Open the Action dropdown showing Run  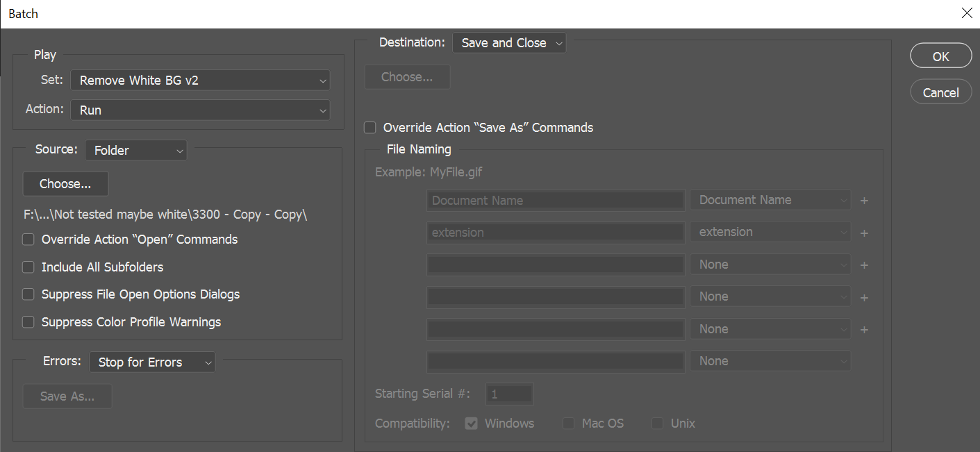click(200, 110)
